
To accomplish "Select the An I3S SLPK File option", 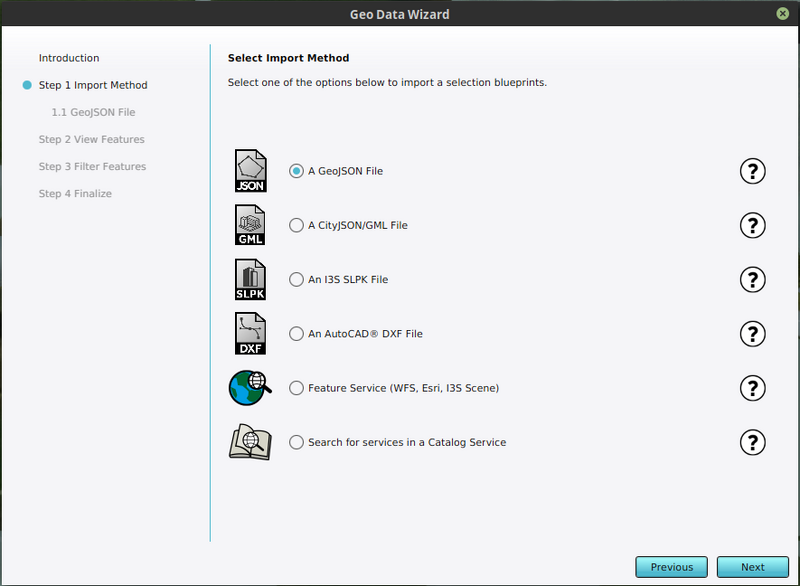I will (296, 279).
